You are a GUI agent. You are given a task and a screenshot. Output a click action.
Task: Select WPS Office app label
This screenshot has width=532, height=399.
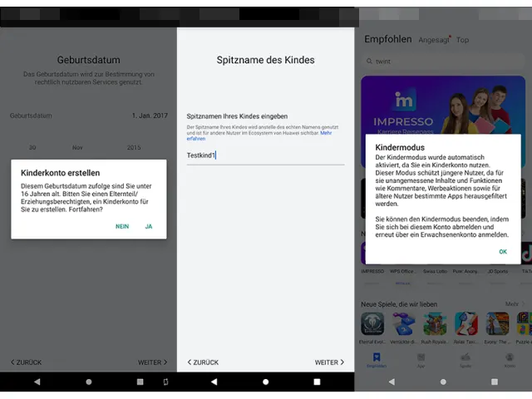[403, 272]
